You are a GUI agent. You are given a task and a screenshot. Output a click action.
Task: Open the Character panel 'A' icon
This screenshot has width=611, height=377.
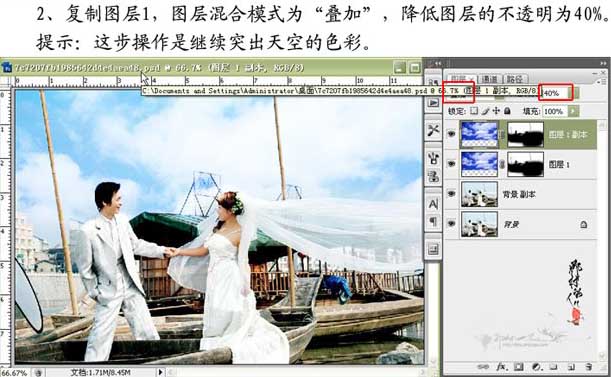point(433,204)
